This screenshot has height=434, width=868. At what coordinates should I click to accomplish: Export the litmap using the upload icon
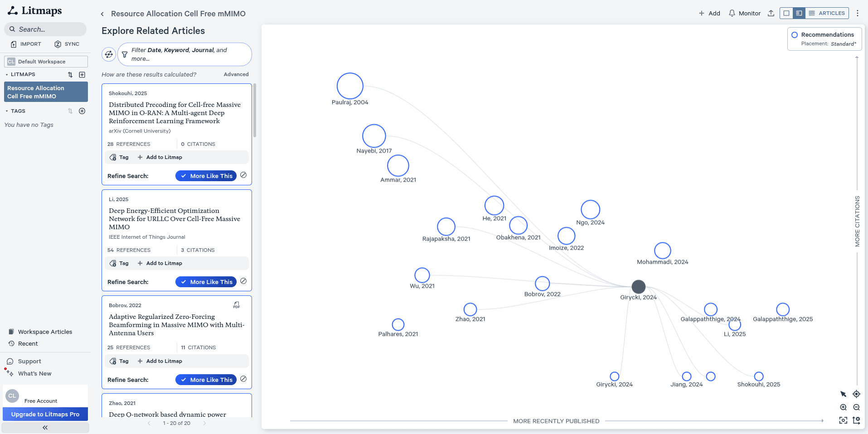click(x=771, y=13)
